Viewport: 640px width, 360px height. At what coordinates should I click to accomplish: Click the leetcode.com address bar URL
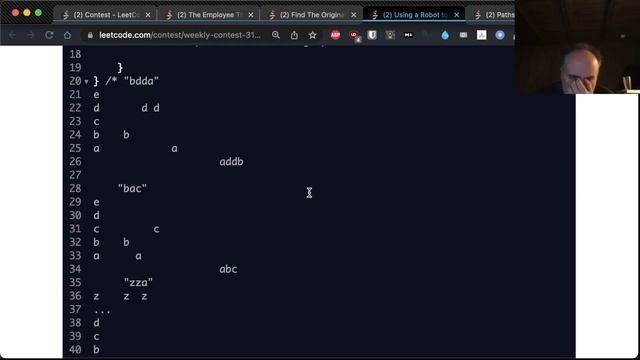(180, 35)
